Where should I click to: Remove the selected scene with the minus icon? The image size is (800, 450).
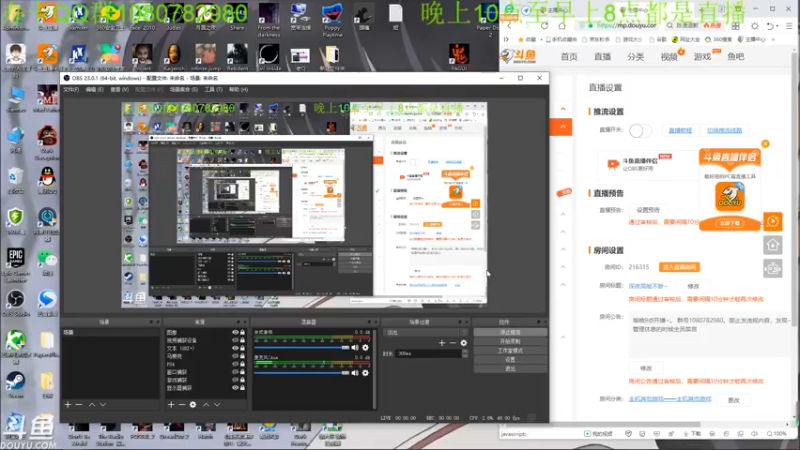point(79,405)
